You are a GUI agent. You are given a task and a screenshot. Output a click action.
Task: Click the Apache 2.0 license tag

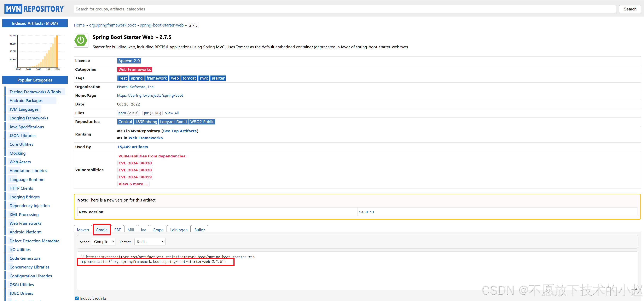pyautogui.click(x=129, y=61)
